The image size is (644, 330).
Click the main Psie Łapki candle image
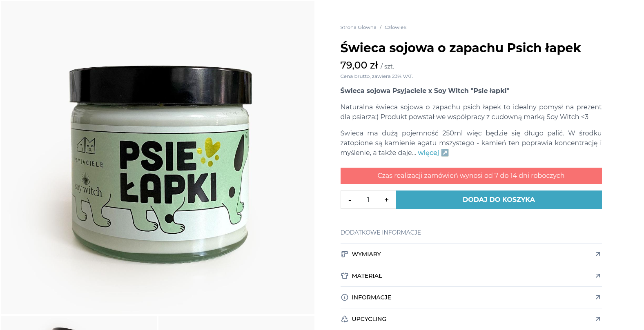[x=158, y=157]
